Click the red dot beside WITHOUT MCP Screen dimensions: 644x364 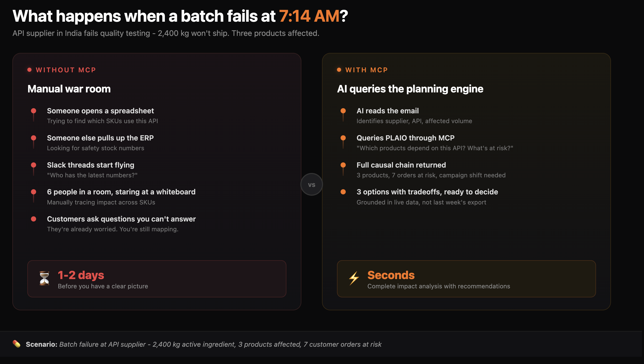pyautogui.click(x=29, y=70)
